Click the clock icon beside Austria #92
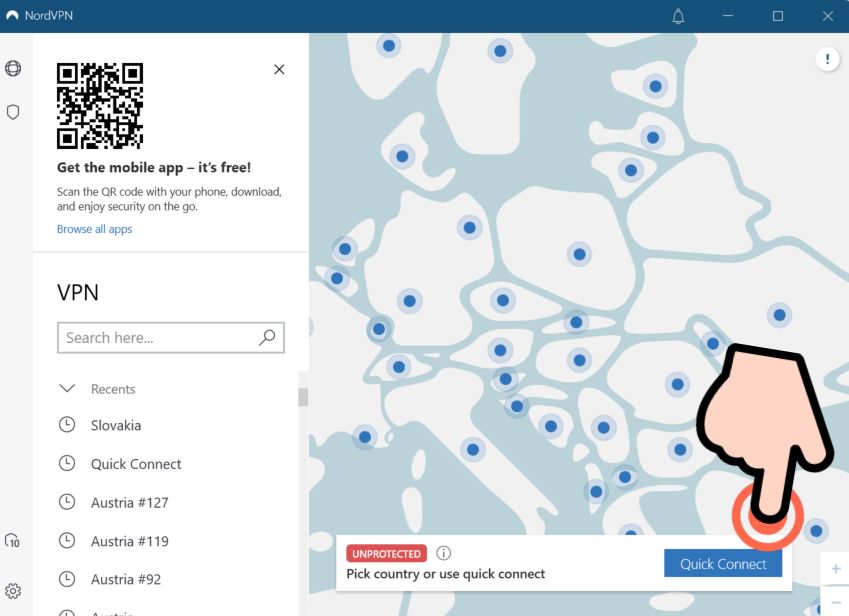 (x=67, y=579)
